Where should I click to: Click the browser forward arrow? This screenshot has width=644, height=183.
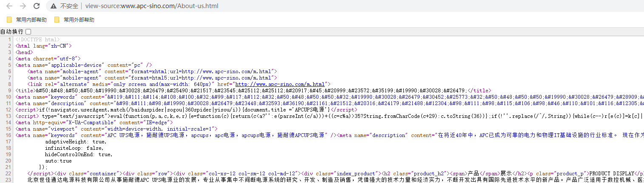(23, 6)
